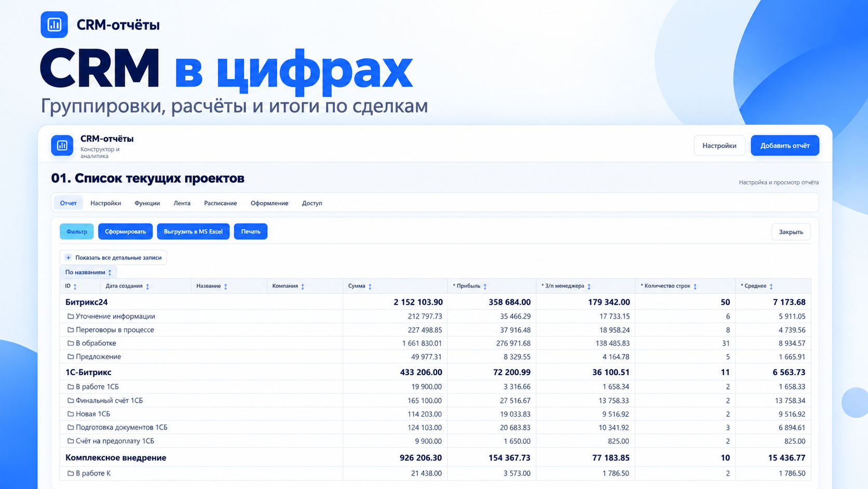Open the Оформление tab

point(269,203)
